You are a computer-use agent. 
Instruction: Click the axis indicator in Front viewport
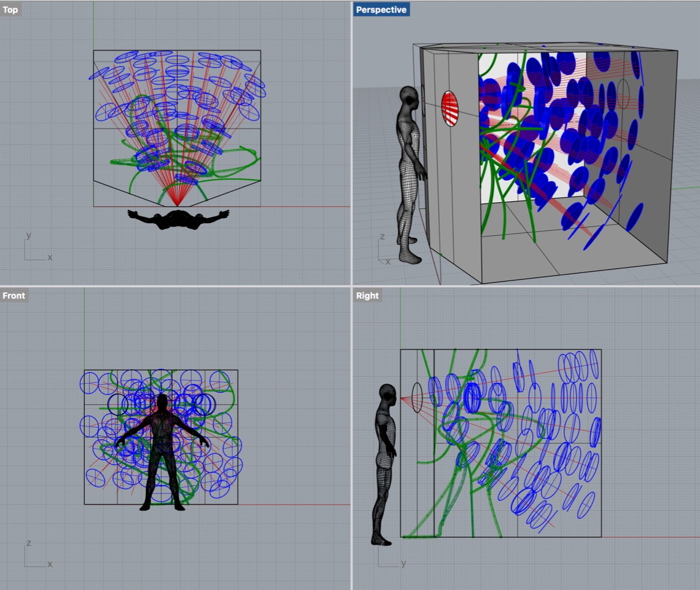[x=38, y=555]
